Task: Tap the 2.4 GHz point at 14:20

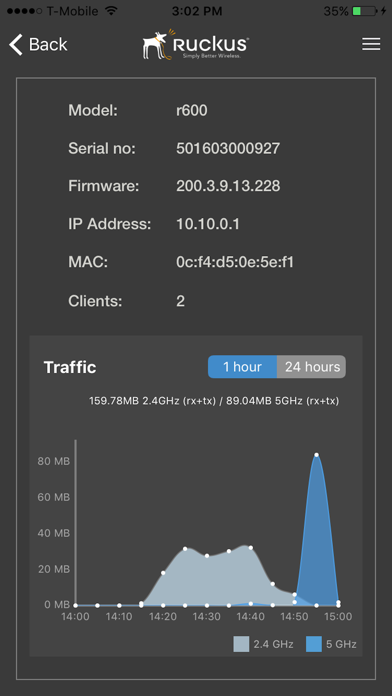Action: [163, 573]
